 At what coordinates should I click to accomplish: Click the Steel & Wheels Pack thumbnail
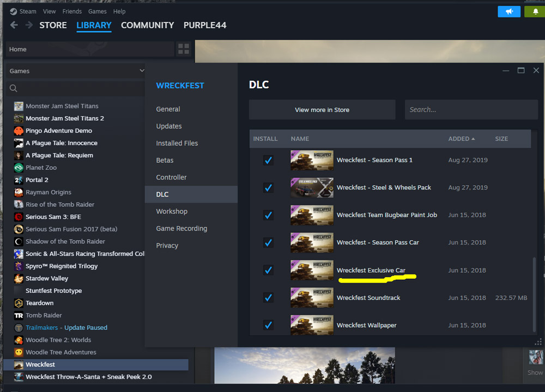(312, 187)
